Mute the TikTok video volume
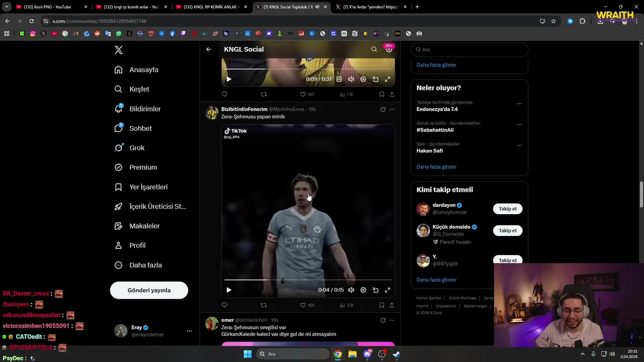Viewport: 644px width, 362px height. [x=351, y=290]
